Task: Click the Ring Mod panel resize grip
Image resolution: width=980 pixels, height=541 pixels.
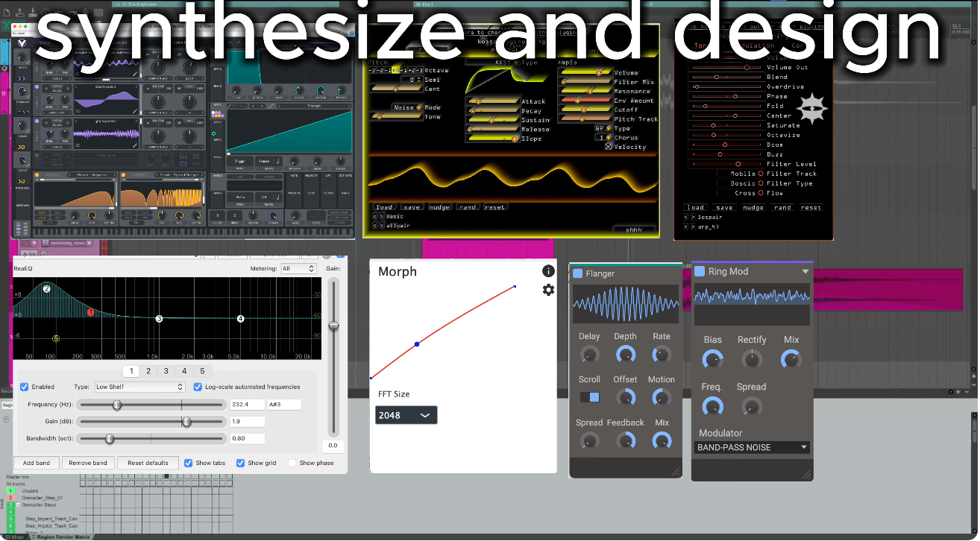Action: point(806,474)
